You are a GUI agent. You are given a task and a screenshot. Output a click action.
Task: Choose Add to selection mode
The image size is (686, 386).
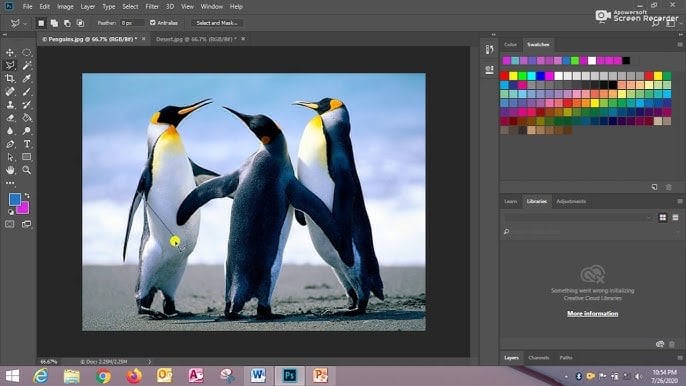coord(54,23)
